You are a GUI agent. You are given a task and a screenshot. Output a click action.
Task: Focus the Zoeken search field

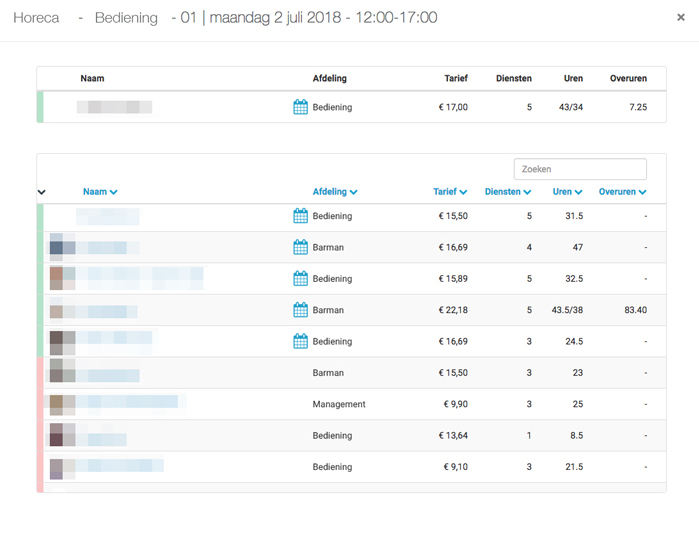point(580,169)
